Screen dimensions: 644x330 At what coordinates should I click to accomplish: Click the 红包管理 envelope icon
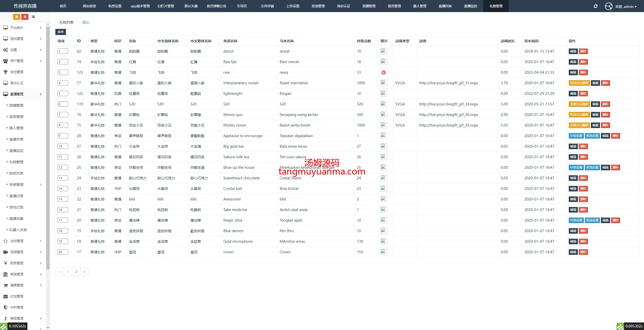tap(6, 296)
